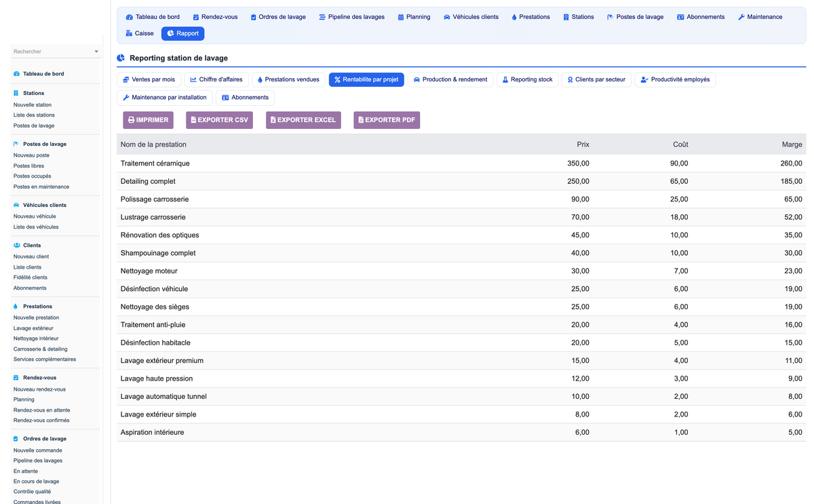
Task: Select the Abonnements report tab
Action: [245, 98]
